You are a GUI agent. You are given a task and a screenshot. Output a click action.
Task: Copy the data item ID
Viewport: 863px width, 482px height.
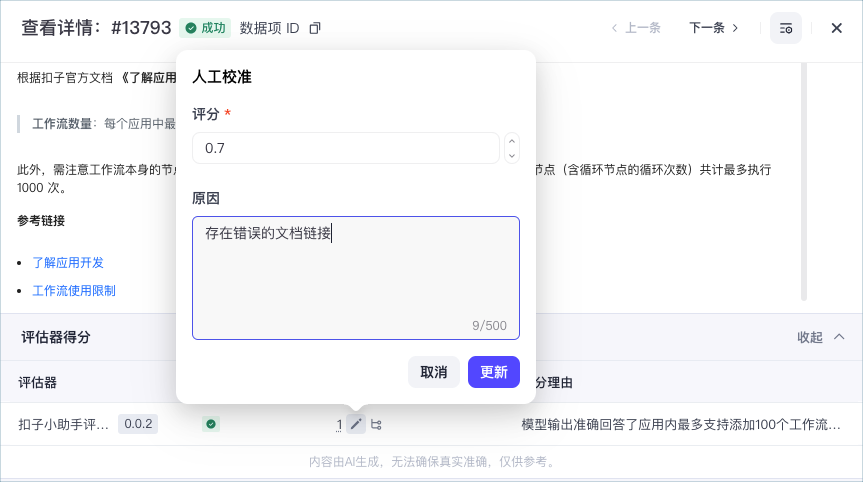click(315, 28)
